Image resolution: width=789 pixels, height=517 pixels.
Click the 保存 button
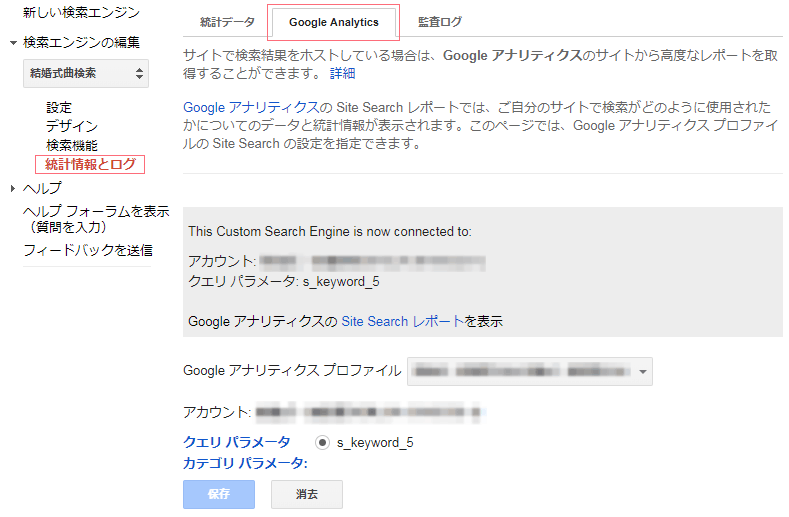click(219, 494)
